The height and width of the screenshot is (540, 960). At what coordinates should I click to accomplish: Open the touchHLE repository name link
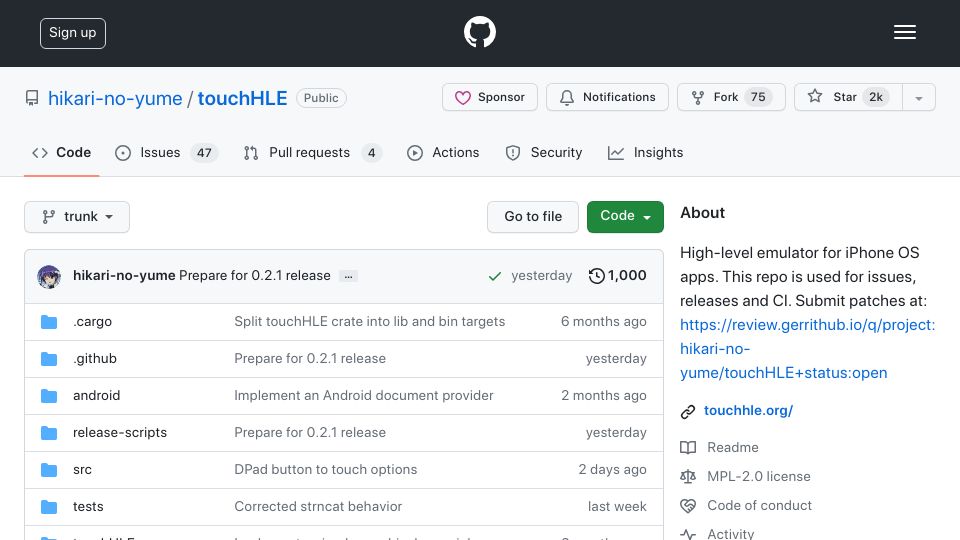click(242, 99)
